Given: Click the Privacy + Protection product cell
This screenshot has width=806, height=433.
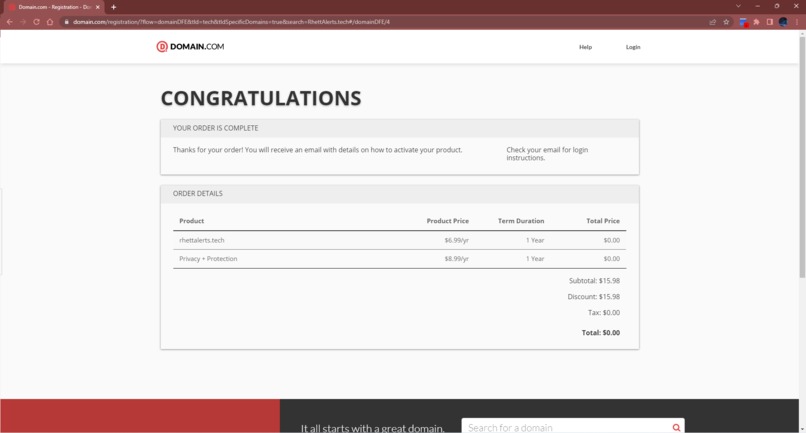Looking at the screenshot, I should [208, 259].
